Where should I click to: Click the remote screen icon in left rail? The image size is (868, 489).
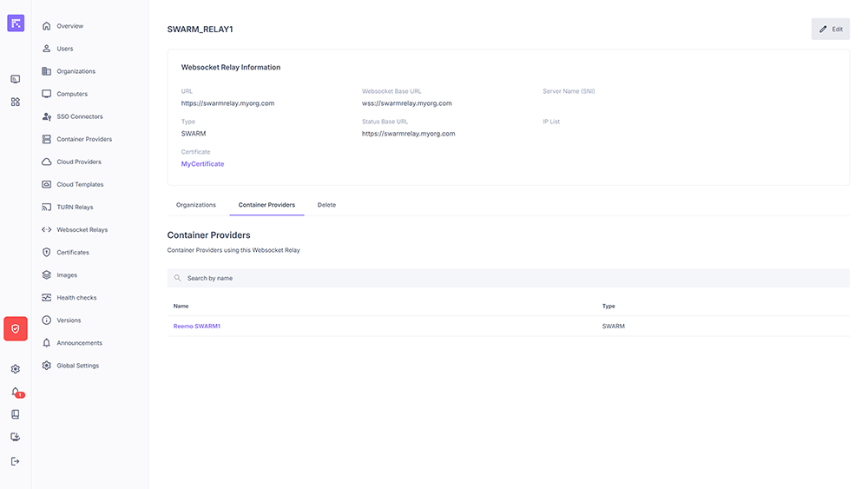pyautogui.click(x=16, y=79)
